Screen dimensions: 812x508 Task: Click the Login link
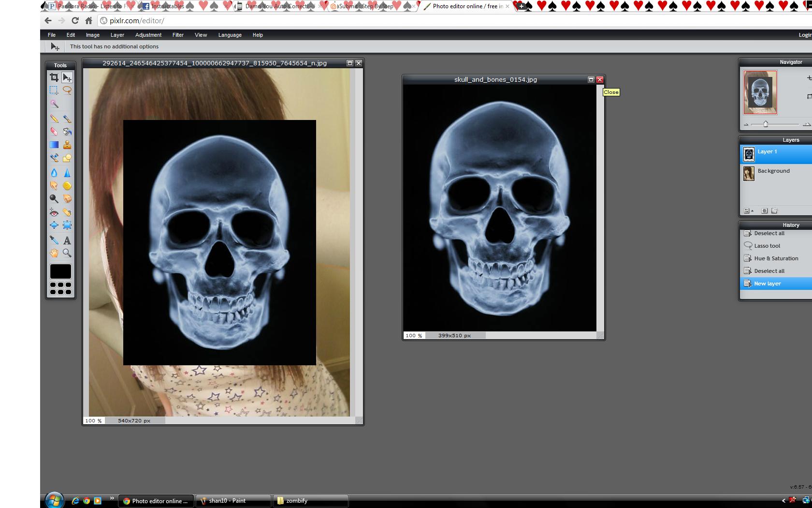coord(805,35)
